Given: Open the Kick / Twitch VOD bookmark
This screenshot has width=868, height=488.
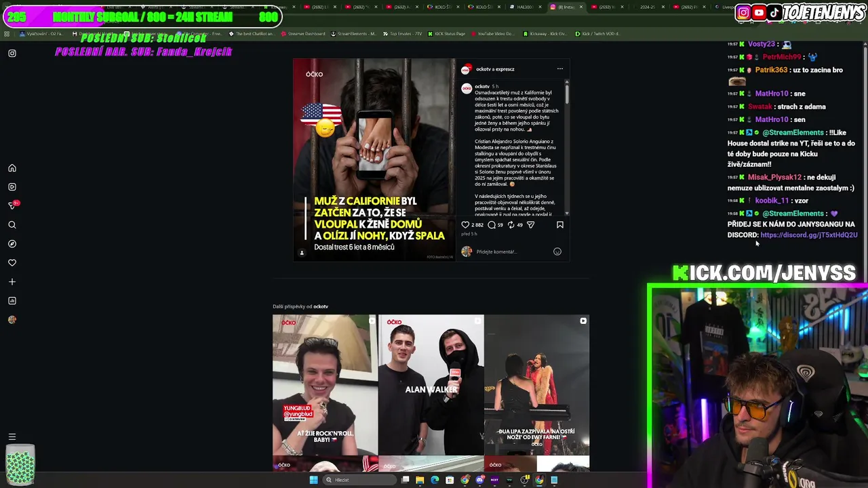Looking at the screenshot, I should 597,34.
